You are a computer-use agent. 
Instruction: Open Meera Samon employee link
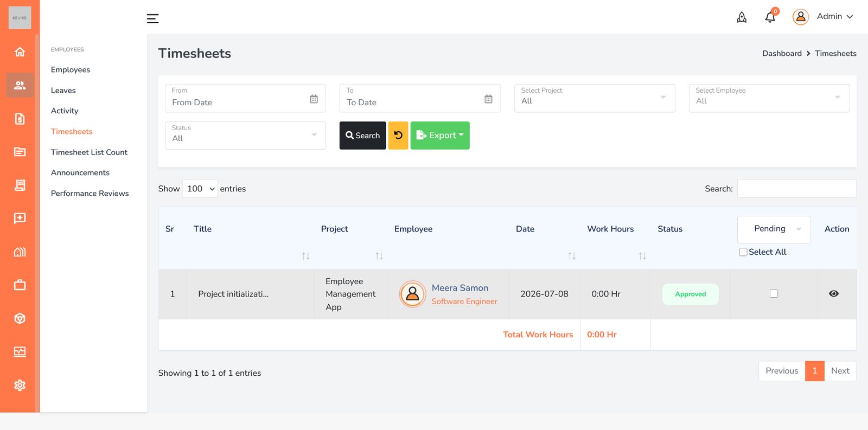[x=460, y=288]
